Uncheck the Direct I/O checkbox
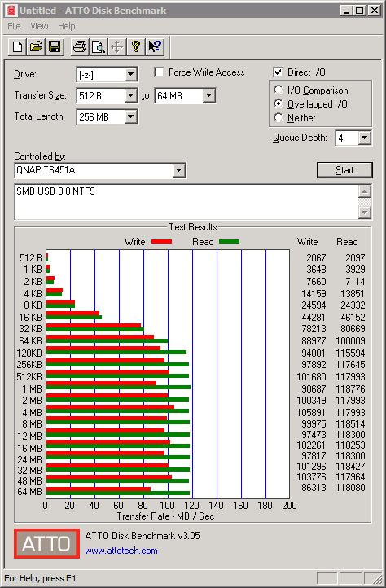 pos(278,72)
